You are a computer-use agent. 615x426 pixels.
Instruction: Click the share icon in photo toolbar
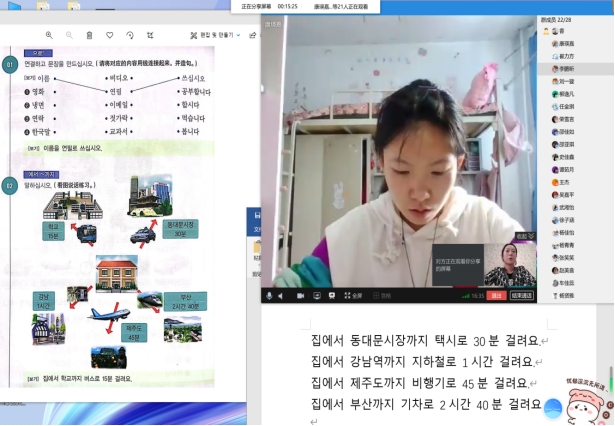point(252,35)
